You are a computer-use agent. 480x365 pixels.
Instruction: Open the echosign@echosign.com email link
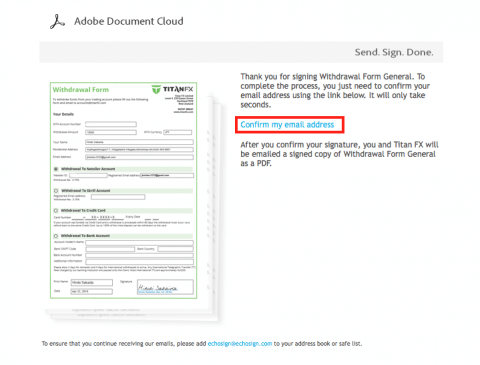(x=240, y=344)
